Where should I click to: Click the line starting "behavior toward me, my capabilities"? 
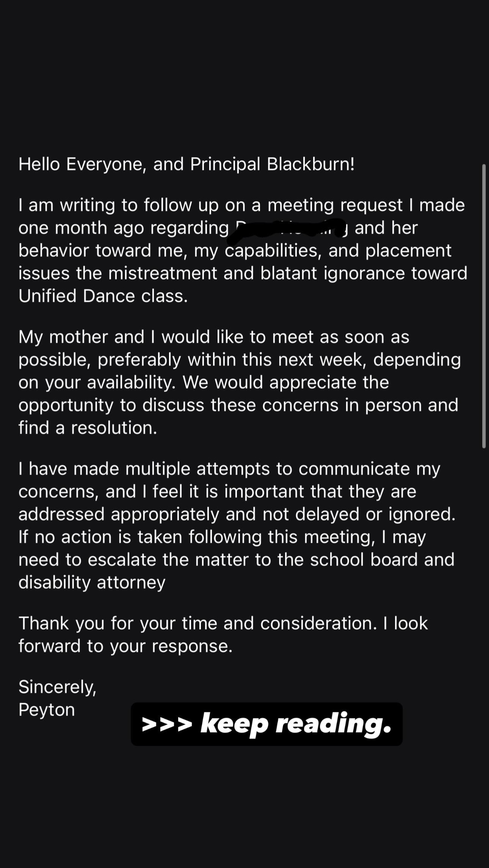[x=235, y=251]
